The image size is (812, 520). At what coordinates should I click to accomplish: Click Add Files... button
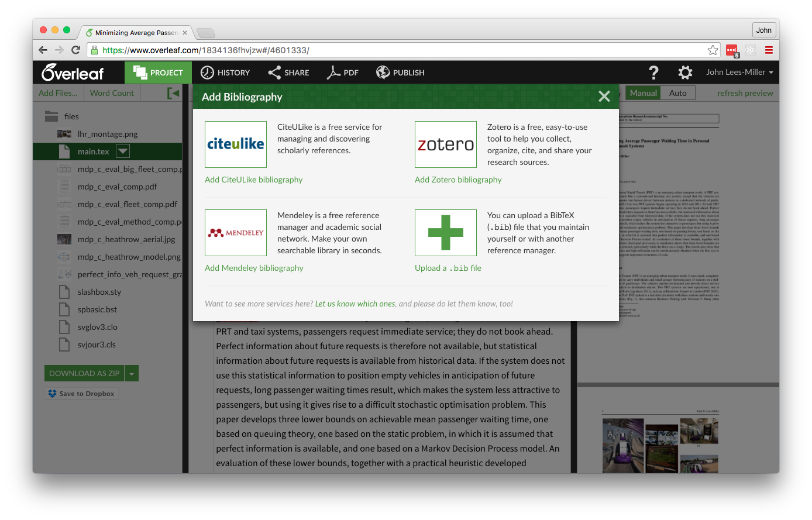58,93
